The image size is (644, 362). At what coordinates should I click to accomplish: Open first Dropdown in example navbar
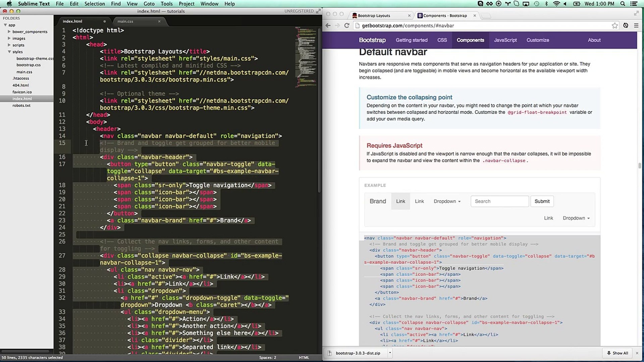(447, 201)
